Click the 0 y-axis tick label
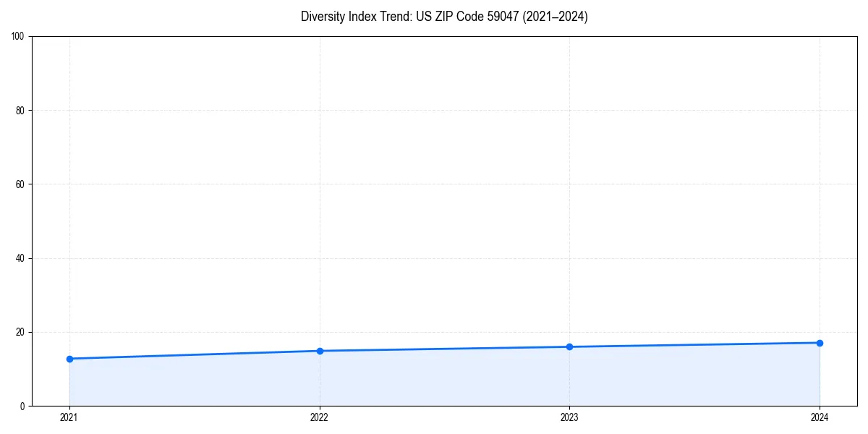 [x=22, y=406]
